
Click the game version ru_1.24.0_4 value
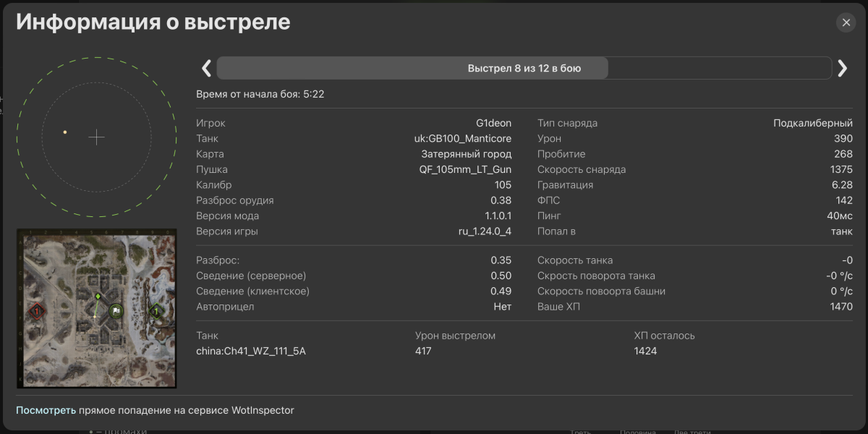(x=480, y=231)
